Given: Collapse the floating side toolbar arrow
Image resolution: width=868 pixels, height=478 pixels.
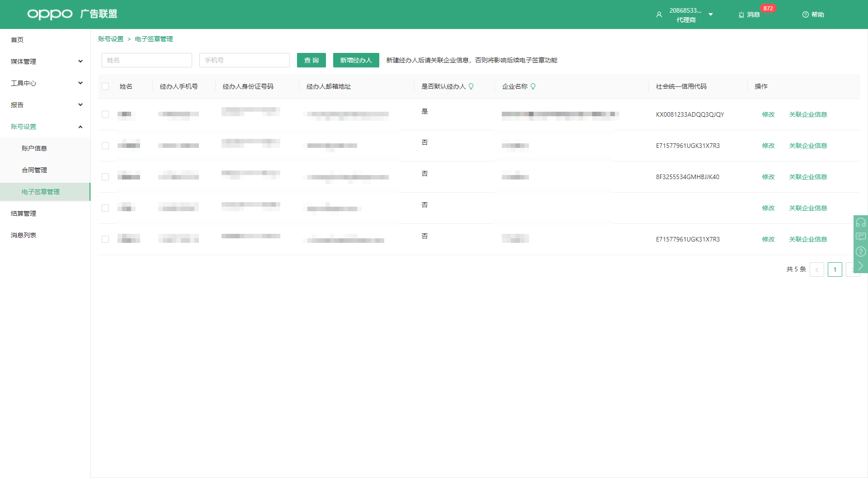Looking at the screenshot, I should point(860,266).
